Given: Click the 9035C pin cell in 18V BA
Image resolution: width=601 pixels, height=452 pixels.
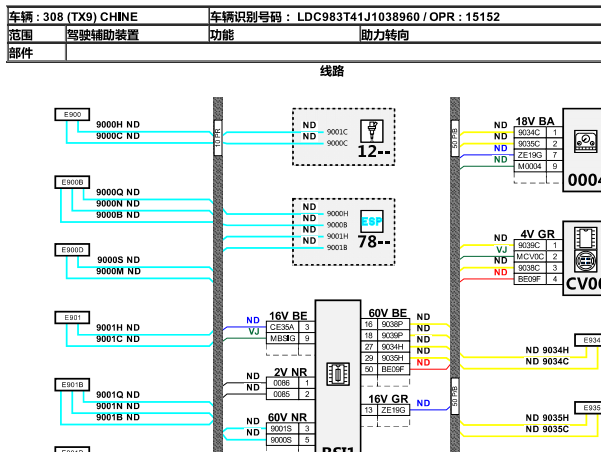Looking at the screenshot, I should click(530, 143).
